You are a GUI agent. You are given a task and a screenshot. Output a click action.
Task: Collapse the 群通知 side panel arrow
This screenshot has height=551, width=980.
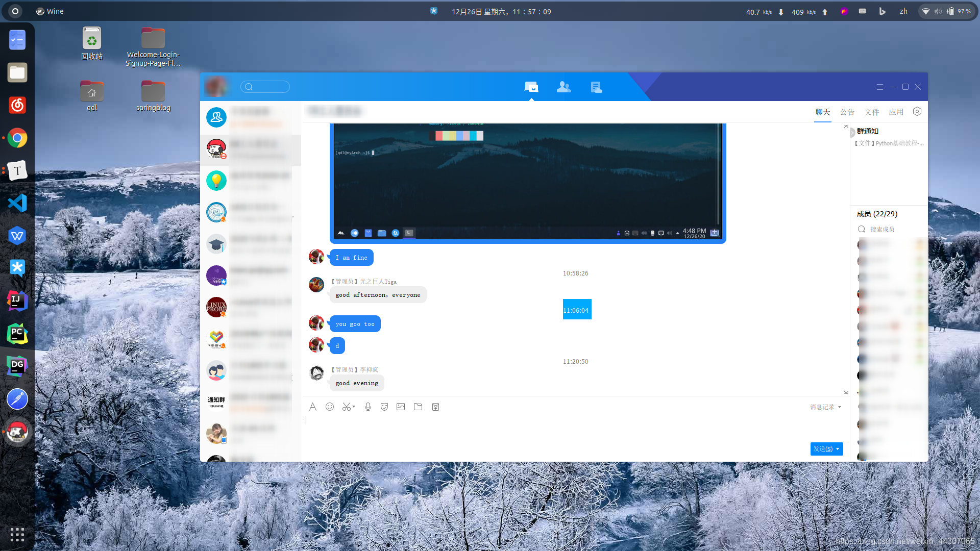[x=852, y=133]
